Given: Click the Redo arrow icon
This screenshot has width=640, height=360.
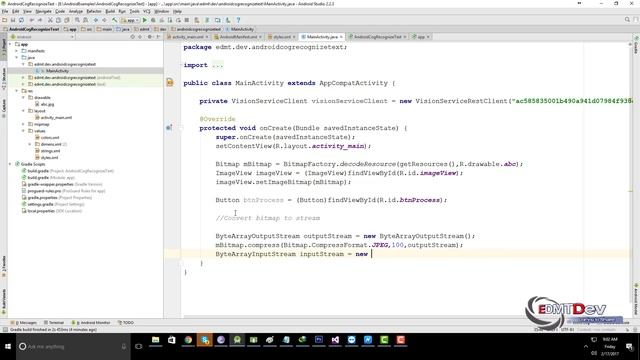Looking at the screenshot, I should [40, 20].
